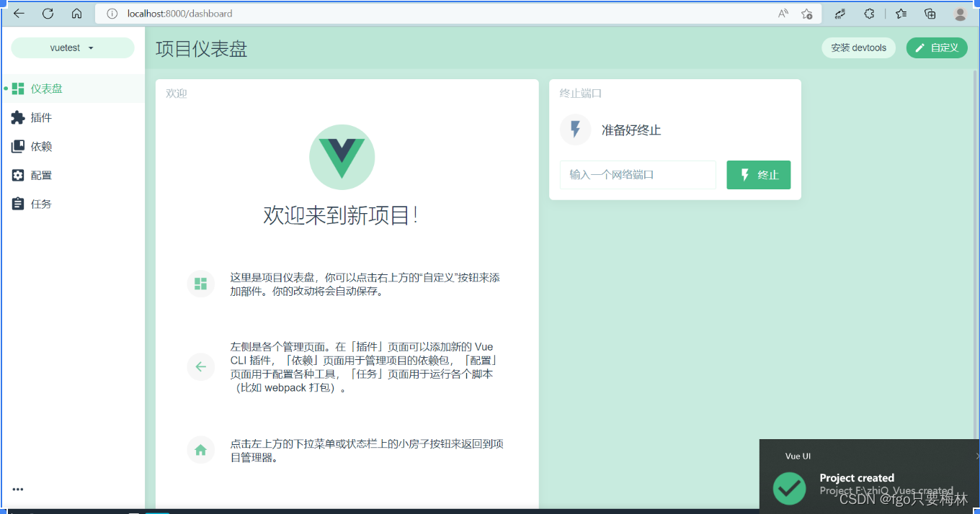
Task: Click the 项目仪表盘 page title
Action: (202, 48)
